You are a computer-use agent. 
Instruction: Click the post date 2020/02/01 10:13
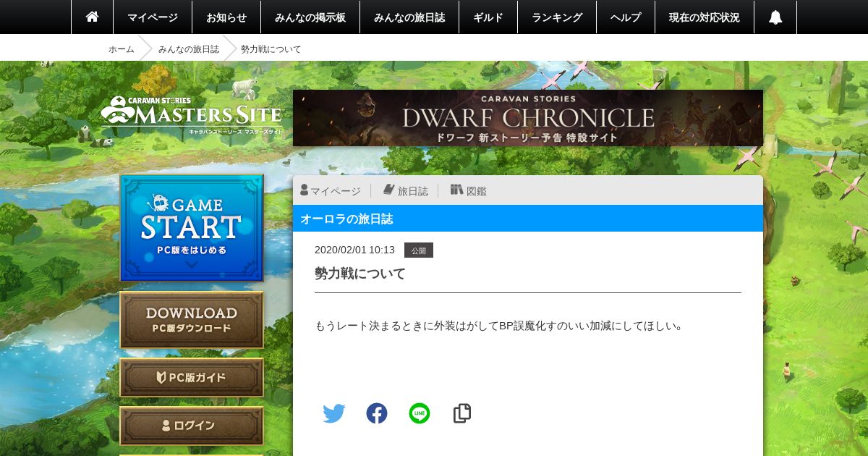(354, 250)
